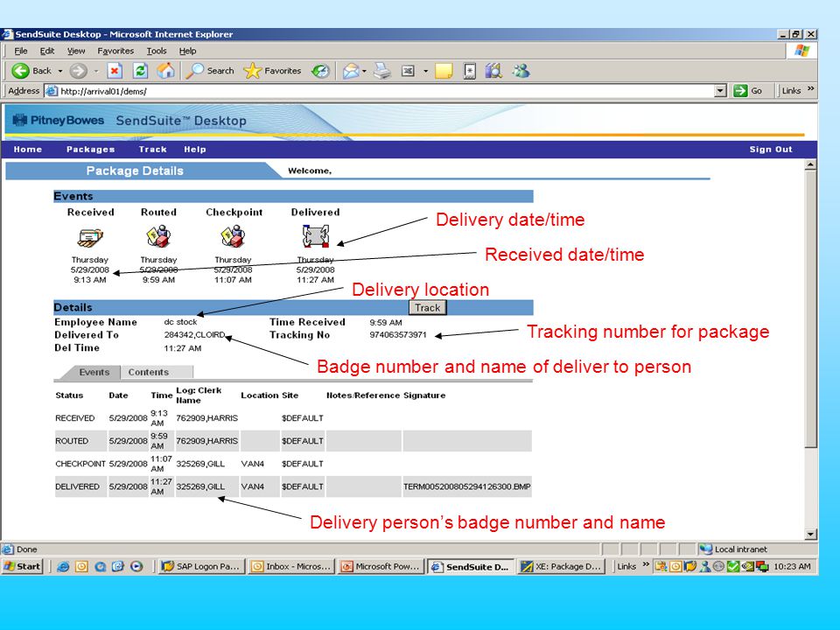Open the Help menu in the menu bar
The height and width of the screenshot is (630, 840).
(x=187, y=51)
